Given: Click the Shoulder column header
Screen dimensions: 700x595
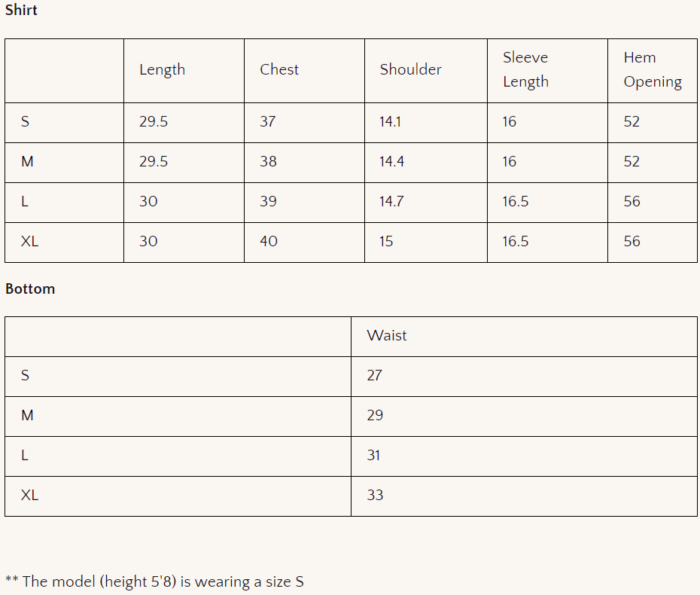Looking at the screenshot, I should tap(410, 69).
